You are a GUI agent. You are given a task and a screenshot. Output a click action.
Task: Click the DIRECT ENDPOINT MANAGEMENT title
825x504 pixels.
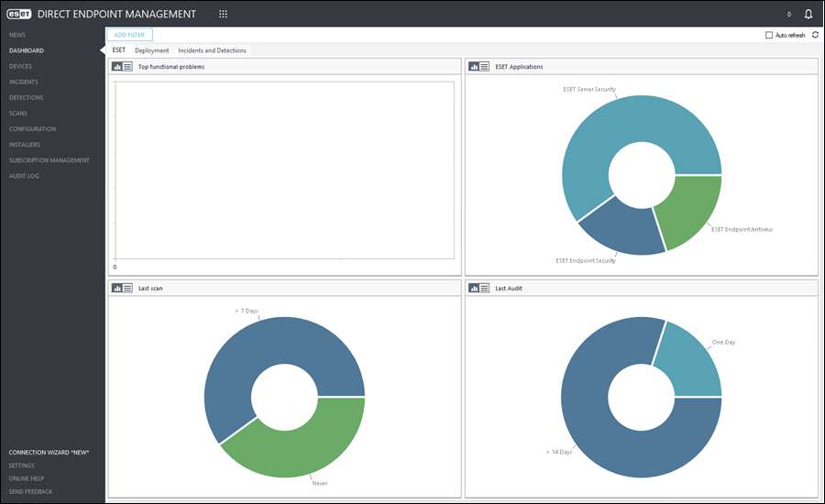(x=116, y=15)
